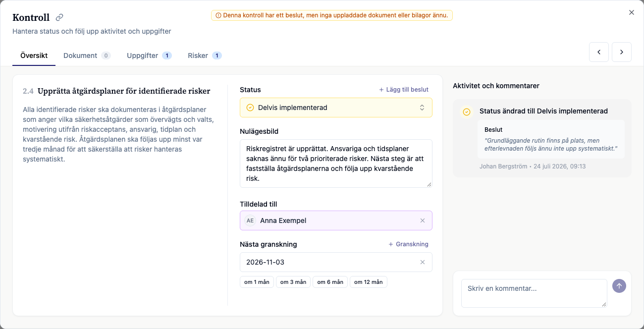Edit the Nästa granskning date field
The image size is (644, 329).
tap(336, 262)
